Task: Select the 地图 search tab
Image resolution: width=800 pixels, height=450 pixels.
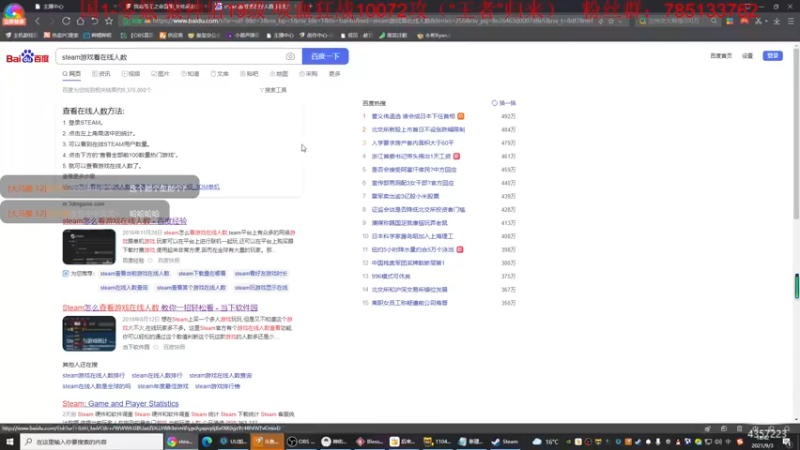Action: [279, 74]
